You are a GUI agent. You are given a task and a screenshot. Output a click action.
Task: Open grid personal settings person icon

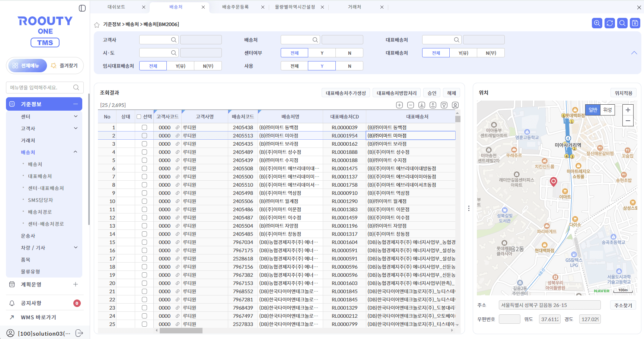[455, 105]
